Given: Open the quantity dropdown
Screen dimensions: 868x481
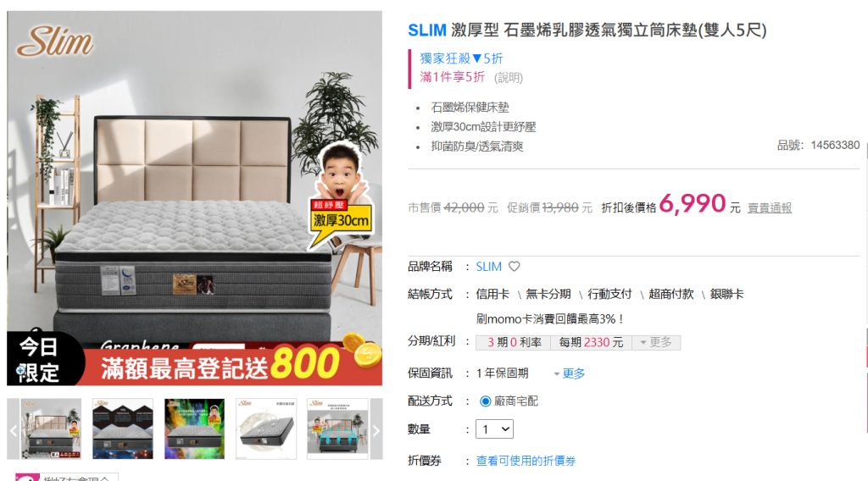Looking at the screenshot, I should (x=494, y=429).
